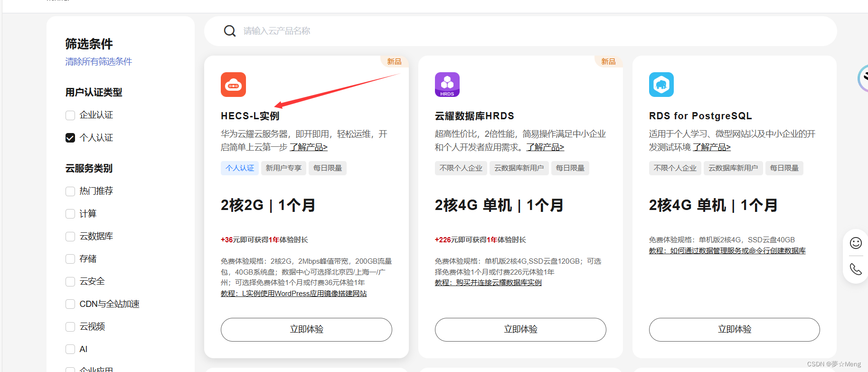This screenshot has width=868, height=372.
Task: Check the 云安全 filter
Action: click(x=70, y=282)
